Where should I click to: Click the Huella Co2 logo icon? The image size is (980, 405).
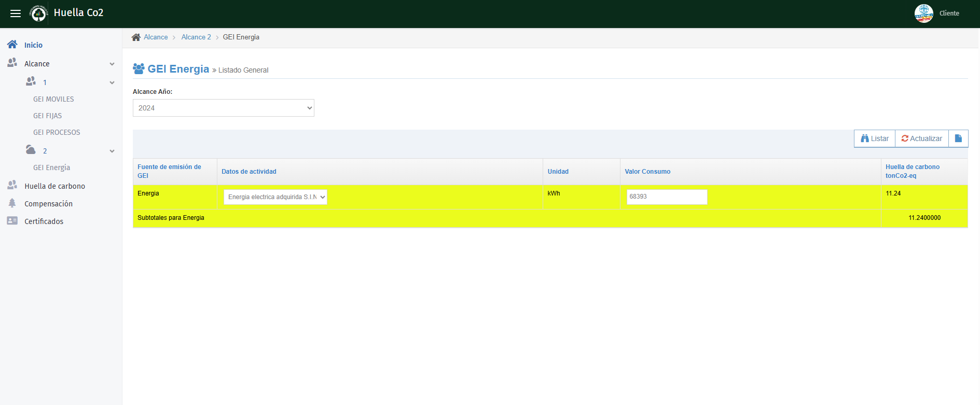click(x=38, y=13)
